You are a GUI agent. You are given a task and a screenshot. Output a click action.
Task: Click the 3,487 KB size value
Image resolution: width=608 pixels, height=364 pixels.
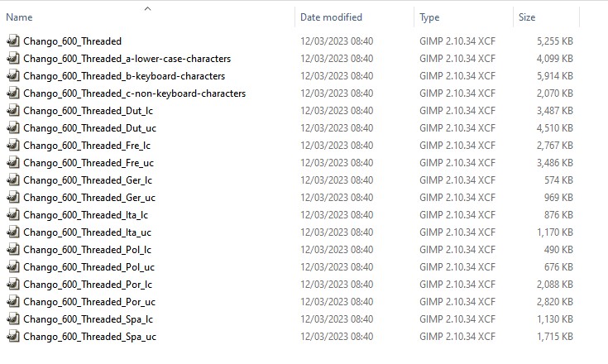(555, 111)
